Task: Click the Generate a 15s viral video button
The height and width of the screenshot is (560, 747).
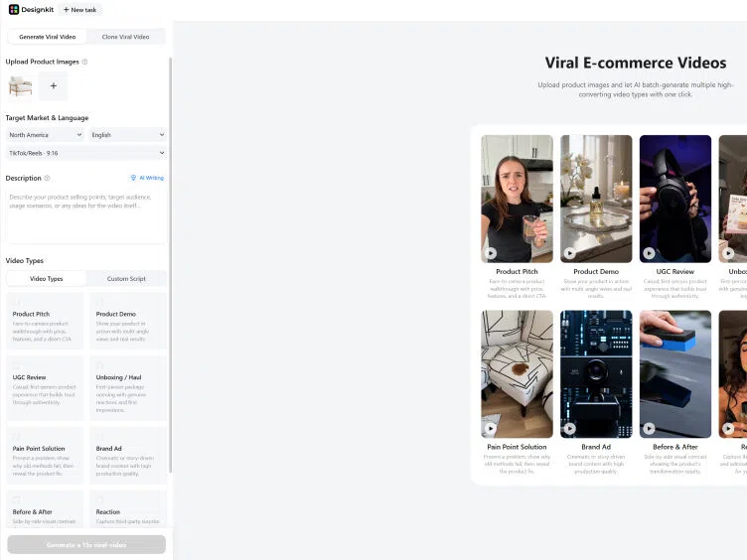Action: [86, 544]
